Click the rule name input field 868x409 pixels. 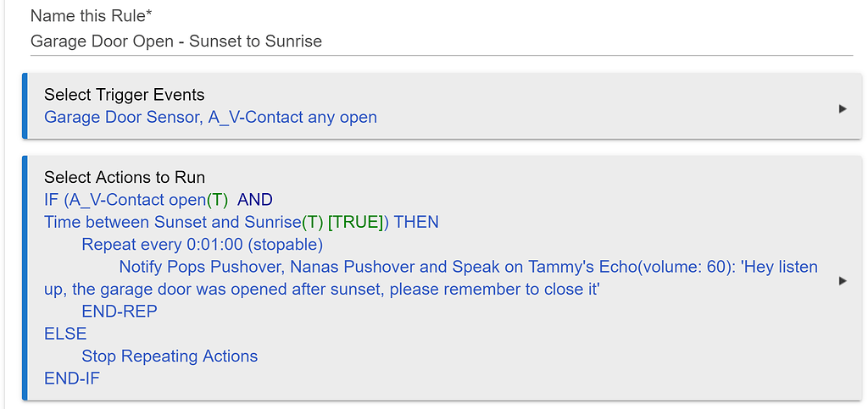(x=441, y=41)
